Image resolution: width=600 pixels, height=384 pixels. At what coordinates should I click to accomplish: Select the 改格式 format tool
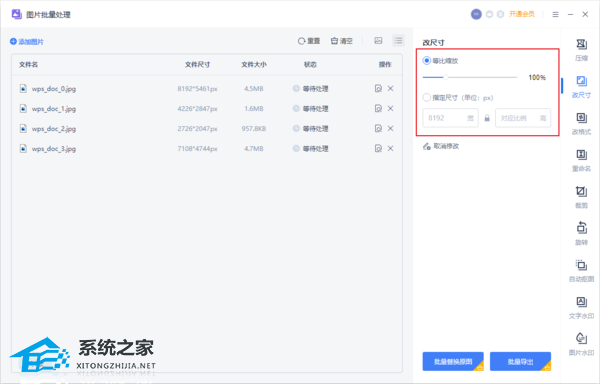[581, 124]
